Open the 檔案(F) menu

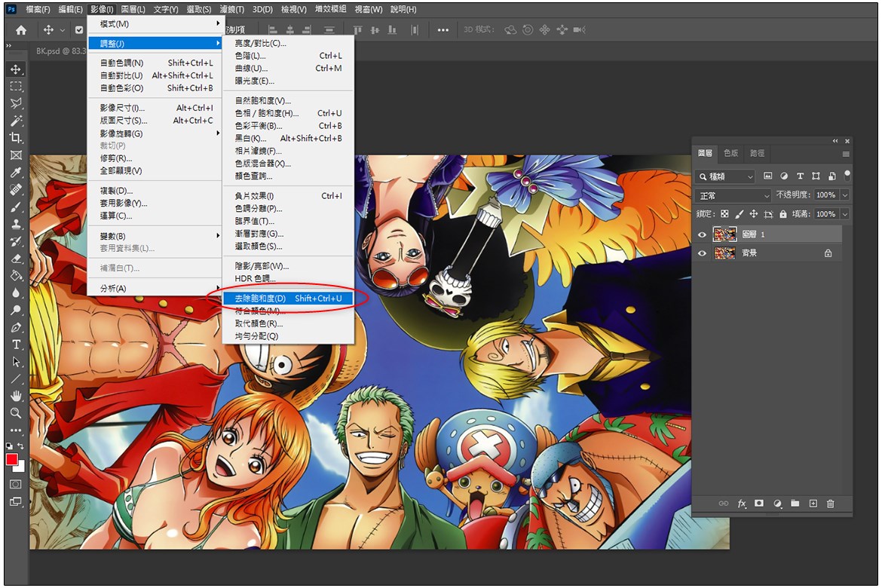coord(38,10)
